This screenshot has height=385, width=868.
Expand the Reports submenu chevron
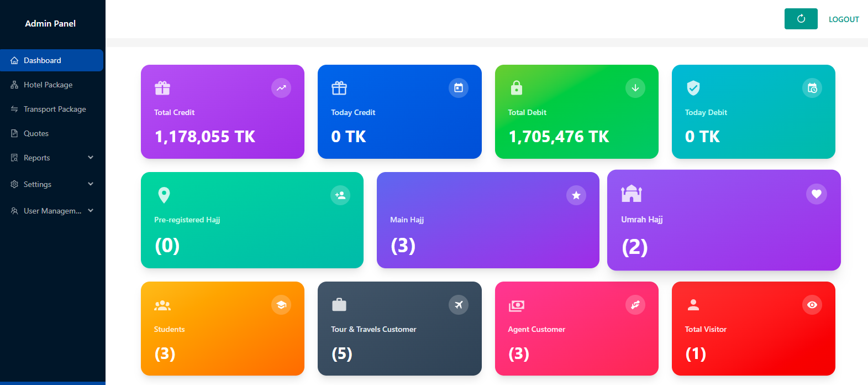pos(91,158)
